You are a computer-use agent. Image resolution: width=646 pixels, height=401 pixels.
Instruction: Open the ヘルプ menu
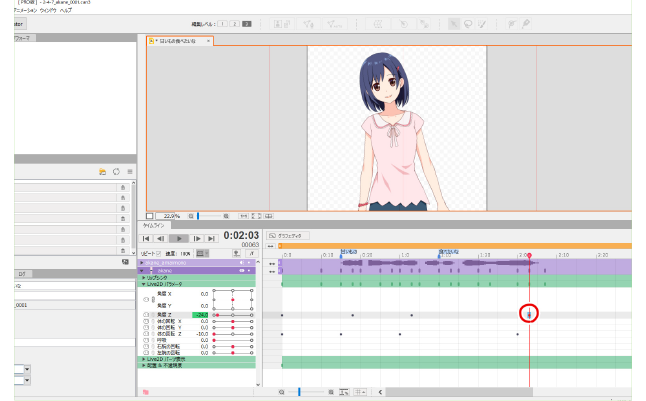(x=66, y=10)
